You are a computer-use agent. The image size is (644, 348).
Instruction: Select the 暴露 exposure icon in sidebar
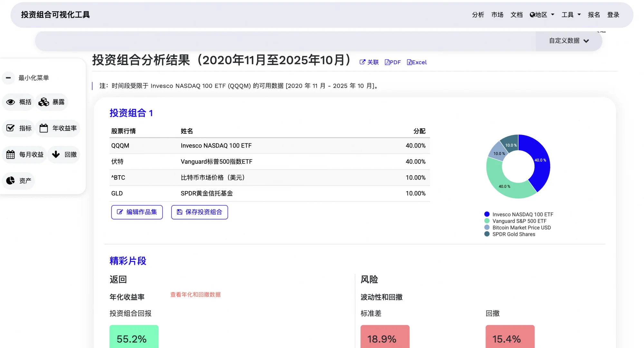coord(52,102)
